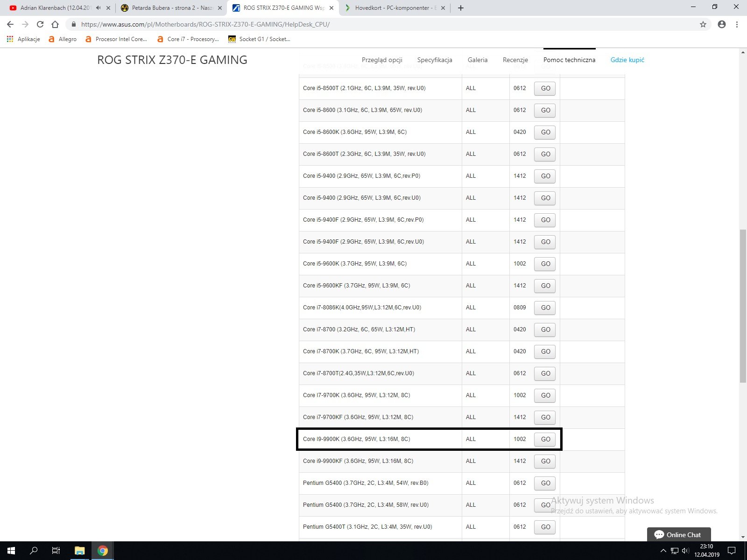Click GO for Core i5-8600 rev.U0

(545, 110)
